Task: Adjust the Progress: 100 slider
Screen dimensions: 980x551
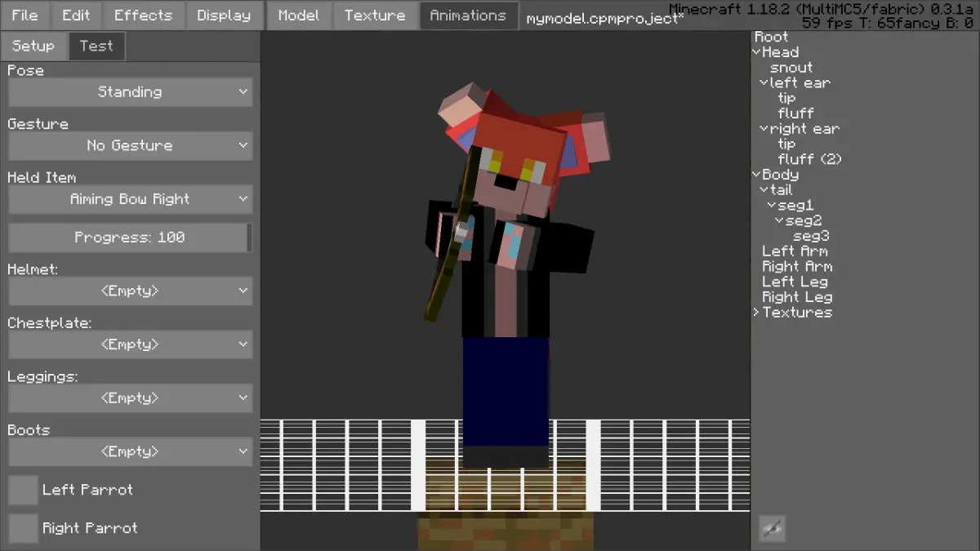Action: 131,238
